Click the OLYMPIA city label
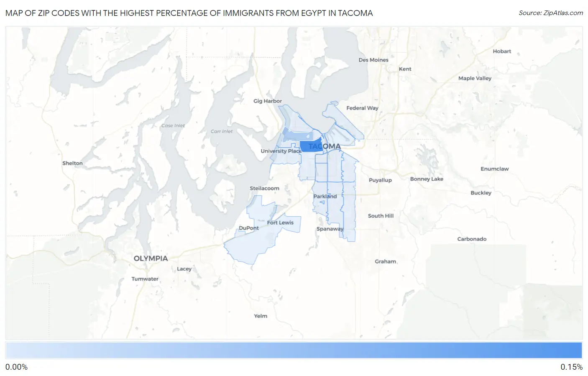Viewport: 588px width, 376px height. pyautogui.click(x=151, y=258)
